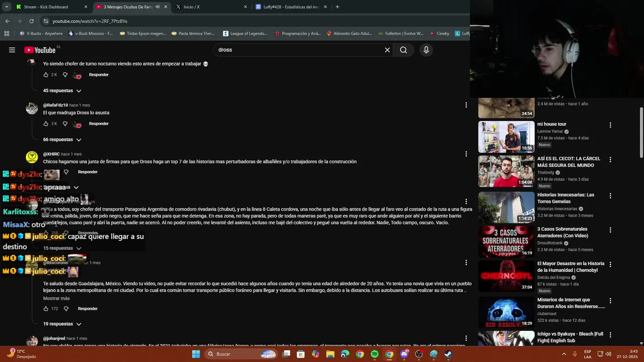The image size is (644, 362).
Task: Open more actions for 'Las Torres Gemelas'
Action: point(610,196)
